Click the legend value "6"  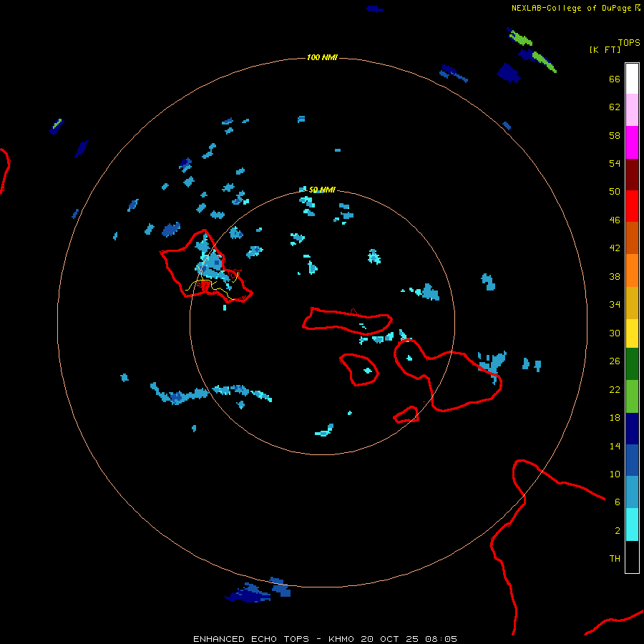coord(617,502)
